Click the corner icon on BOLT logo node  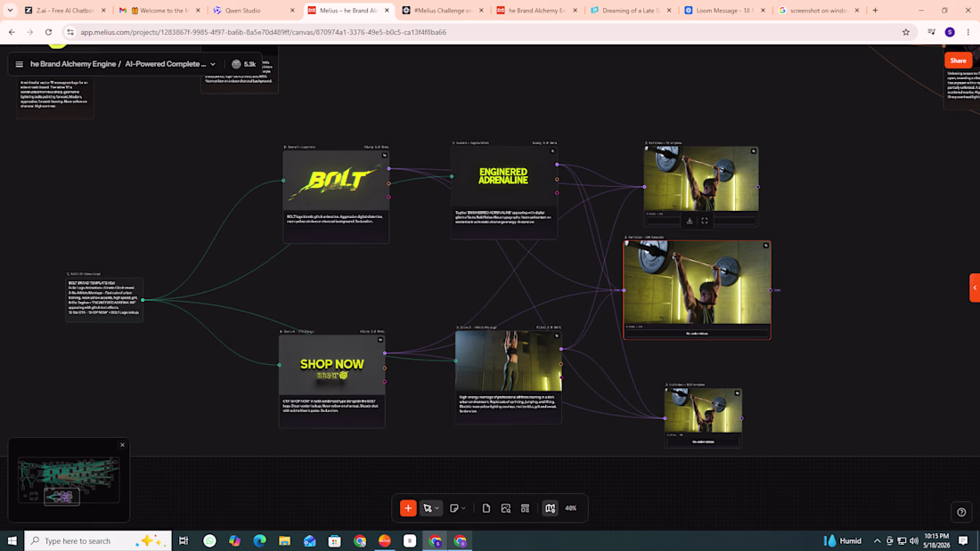tap(384, 155)
